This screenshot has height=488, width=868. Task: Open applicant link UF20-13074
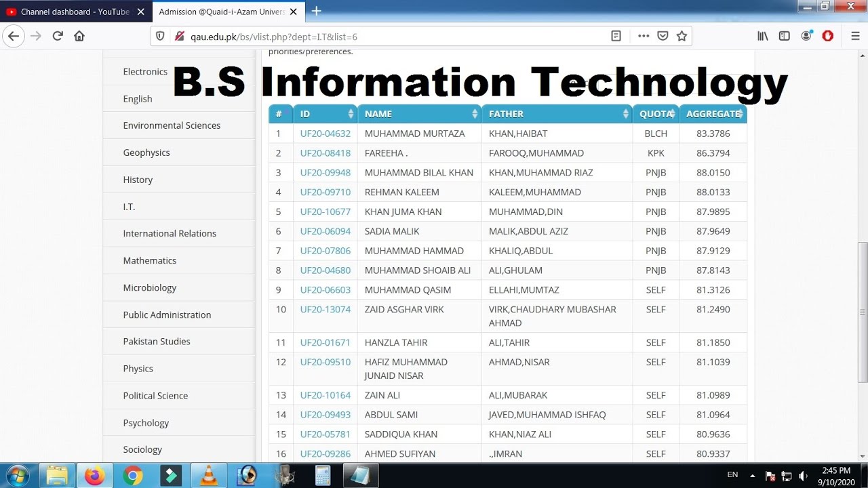[325, 309]
